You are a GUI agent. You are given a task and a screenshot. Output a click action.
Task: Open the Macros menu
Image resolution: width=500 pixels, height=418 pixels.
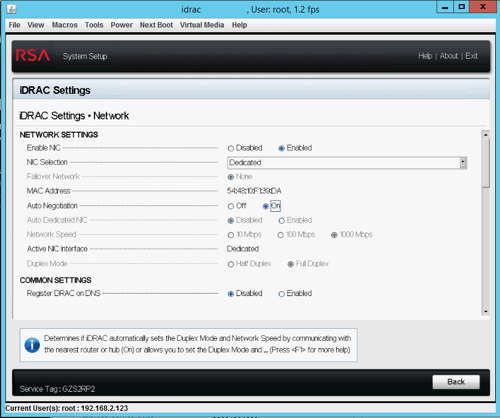coord(65,25)
